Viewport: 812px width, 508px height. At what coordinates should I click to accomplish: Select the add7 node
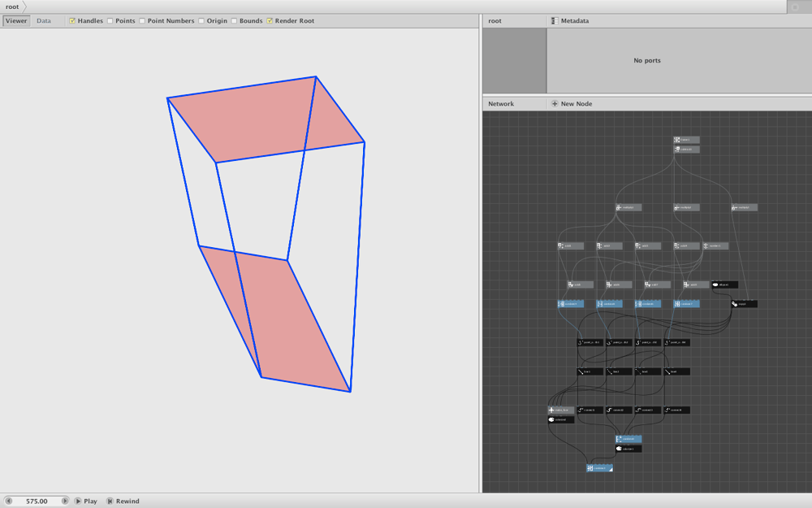click(x=658, y=284)
